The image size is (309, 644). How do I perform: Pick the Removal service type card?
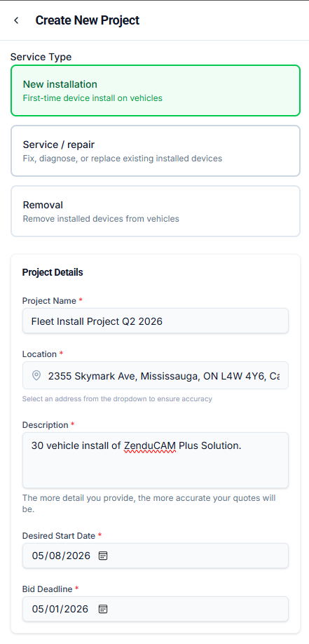pyautogui.click(x=155, y=211)
